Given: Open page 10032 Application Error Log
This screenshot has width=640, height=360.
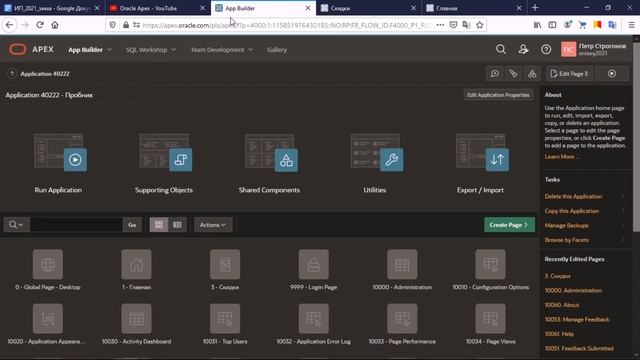Looking at the screenshot, I should click(x=313, y=319).
